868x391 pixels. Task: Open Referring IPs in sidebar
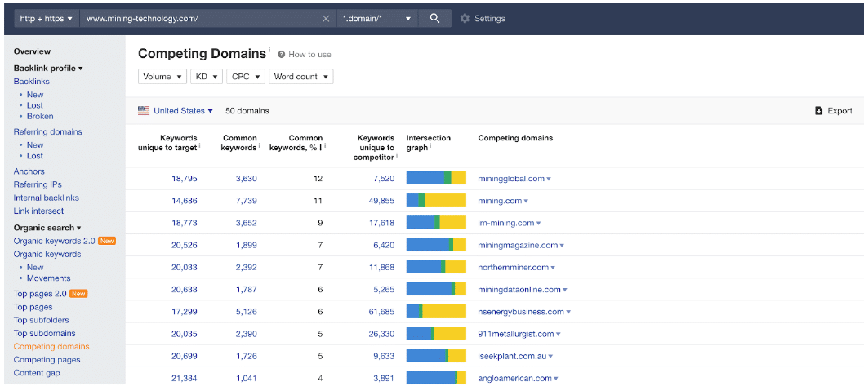click(38, 184)
